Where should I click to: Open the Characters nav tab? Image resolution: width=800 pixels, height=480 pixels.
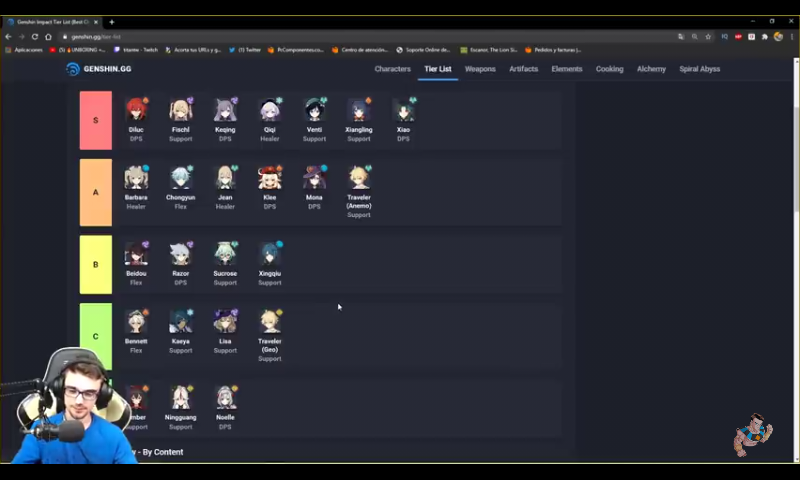click(392, 69)
